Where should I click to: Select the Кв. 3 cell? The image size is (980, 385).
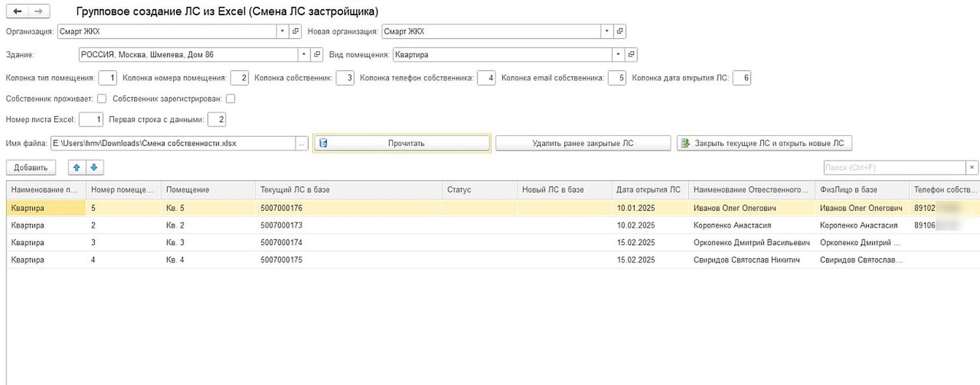click(x=209, y=243)
